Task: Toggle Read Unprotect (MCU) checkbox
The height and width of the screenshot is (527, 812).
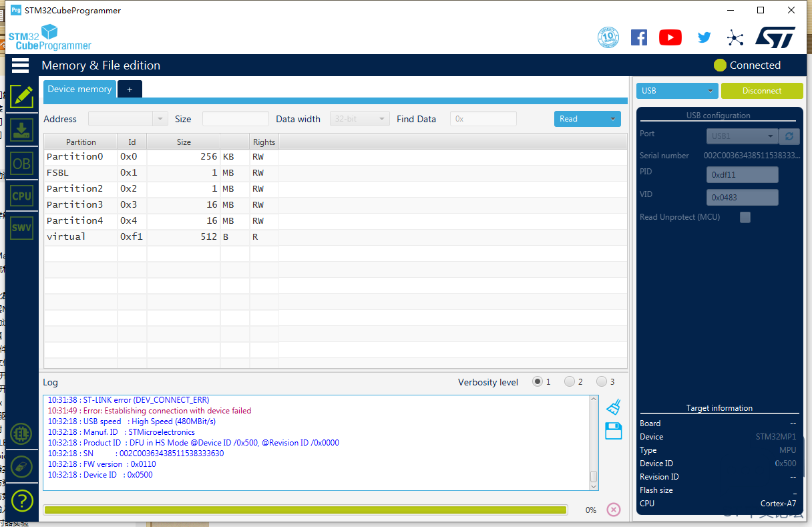Action: tap(745, 217)
